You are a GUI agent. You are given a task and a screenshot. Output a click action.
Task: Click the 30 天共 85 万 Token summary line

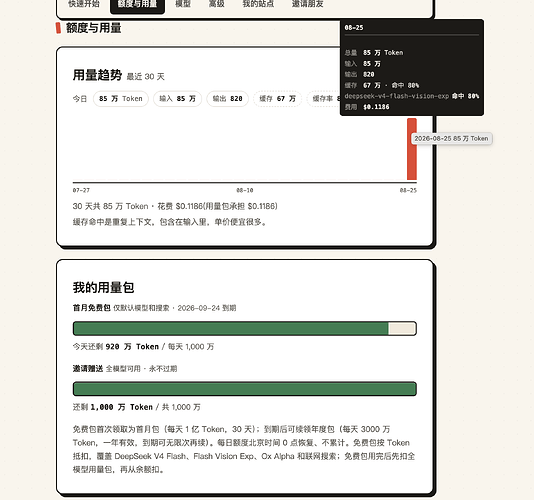pos(175,206)
